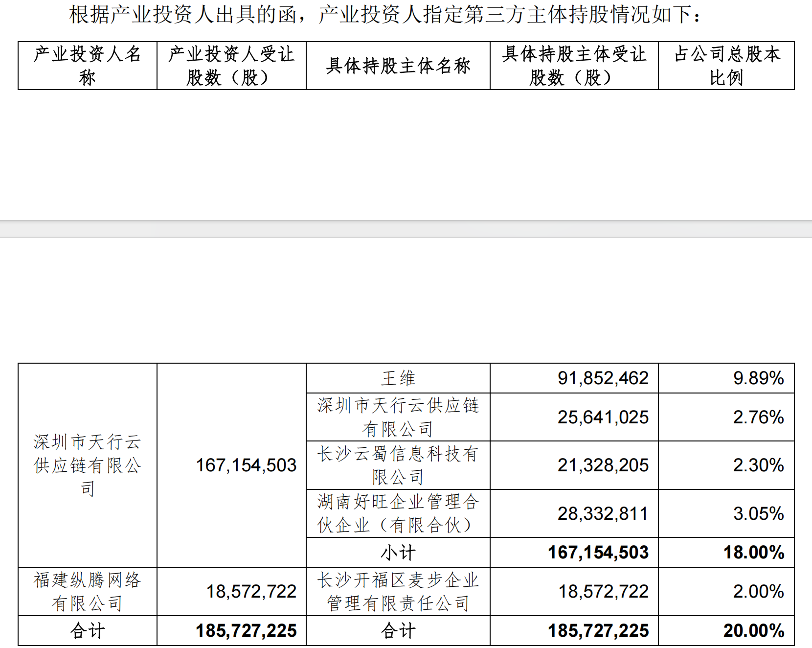The image size is (812, 648).
Task: Click the bold percentage 18.00%
Action: click(754, 553)
